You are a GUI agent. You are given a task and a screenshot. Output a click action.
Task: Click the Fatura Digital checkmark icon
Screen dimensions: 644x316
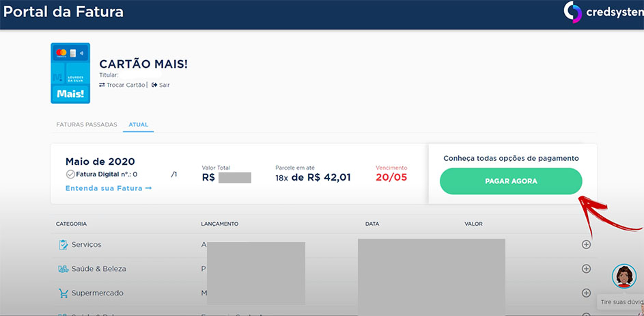coord(70,174)
